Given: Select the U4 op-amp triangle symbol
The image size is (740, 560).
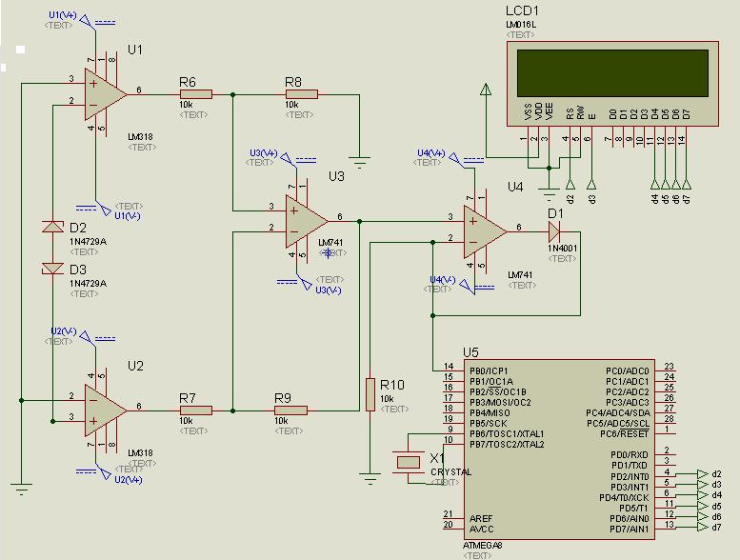Looking at the screenshot, I should click(x=485, y=231).
